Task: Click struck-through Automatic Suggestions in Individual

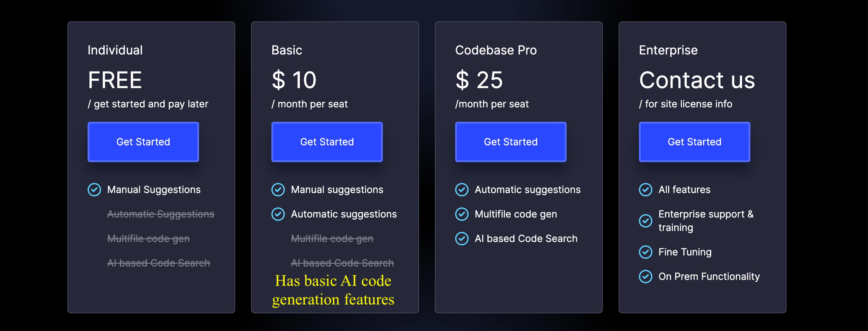Action: pos(161,214)
